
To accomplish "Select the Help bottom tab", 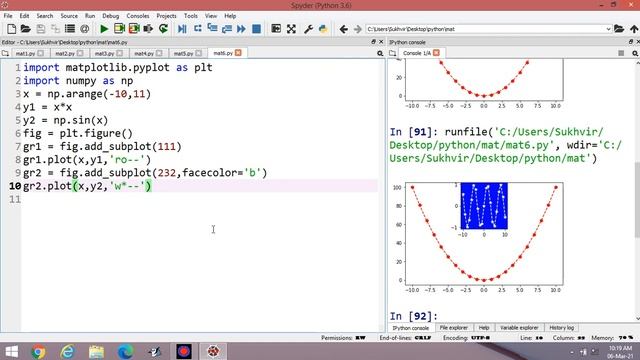I will tap(484, 328).
